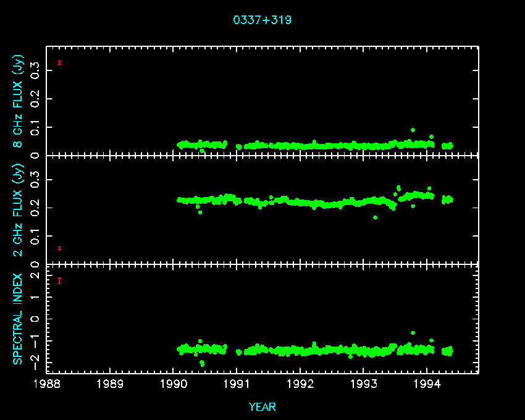Click the YEAR x-axis label
The image size is (525, 420).
[x=262, y=407]
